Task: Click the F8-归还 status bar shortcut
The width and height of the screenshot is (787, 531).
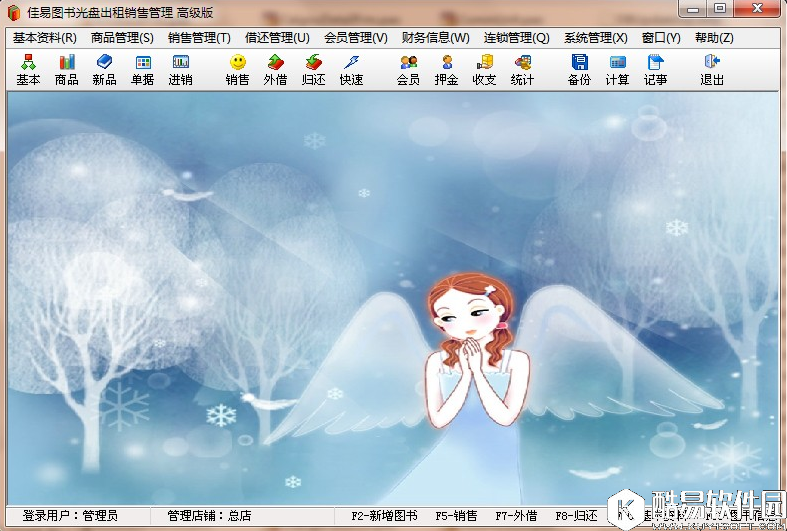Action: pos(576,516)
